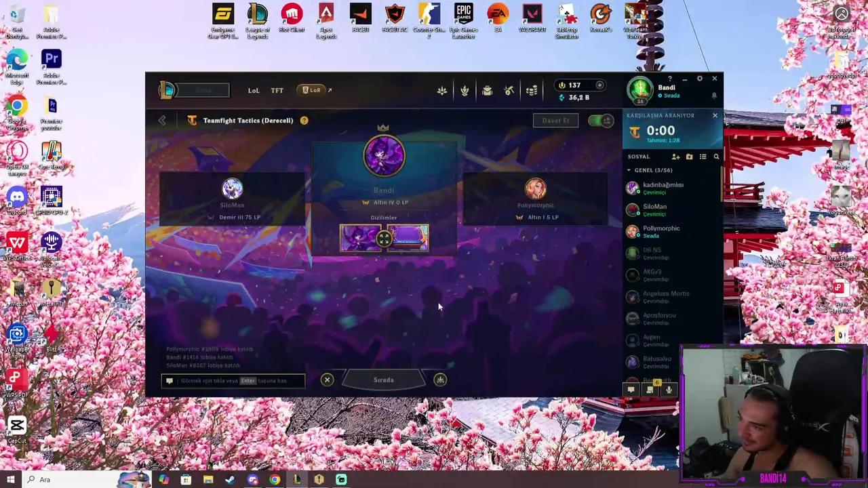Click the CapCut desktop shortcut
This screenshot has height=488, width=868.
coord(17,430)
